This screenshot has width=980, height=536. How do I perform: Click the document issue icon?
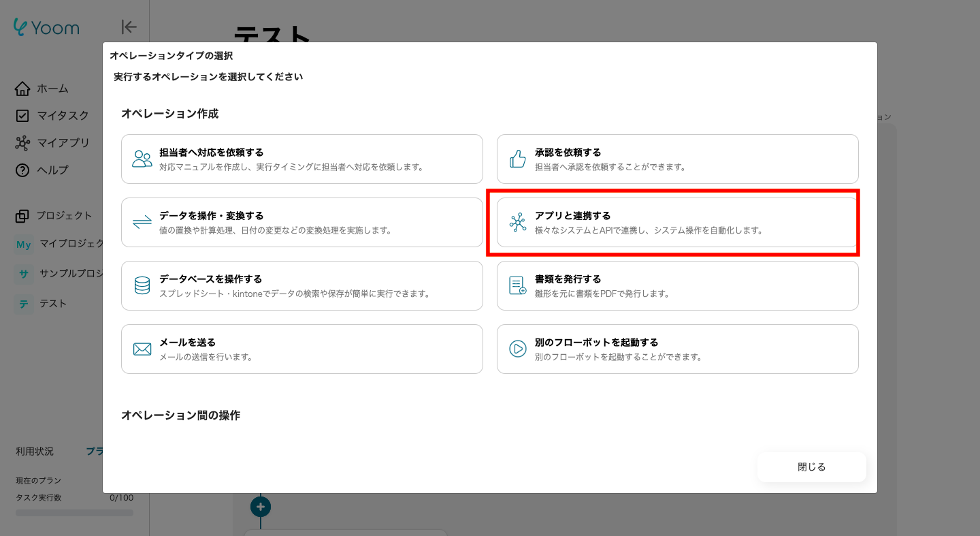(518, 285)
